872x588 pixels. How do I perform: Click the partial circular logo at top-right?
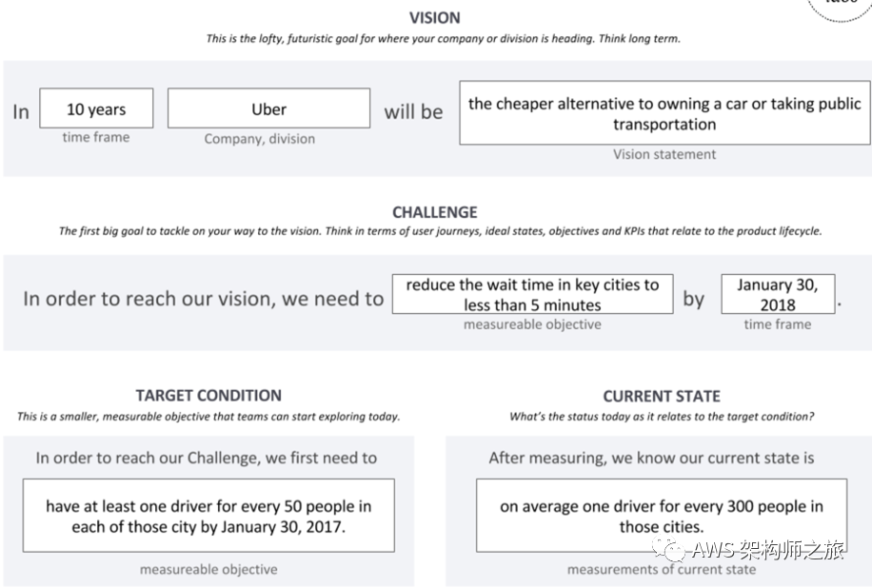pyautogui.click(x=840, y=8)
